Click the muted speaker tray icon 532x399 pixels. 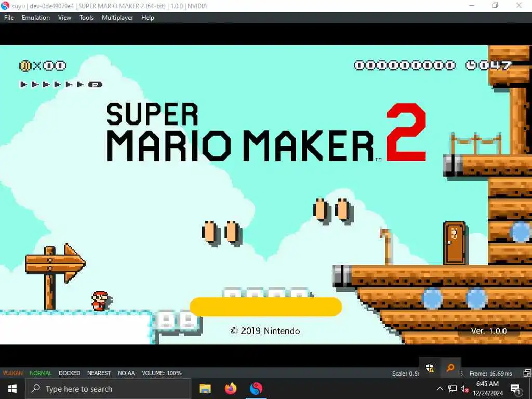point(464,389)
